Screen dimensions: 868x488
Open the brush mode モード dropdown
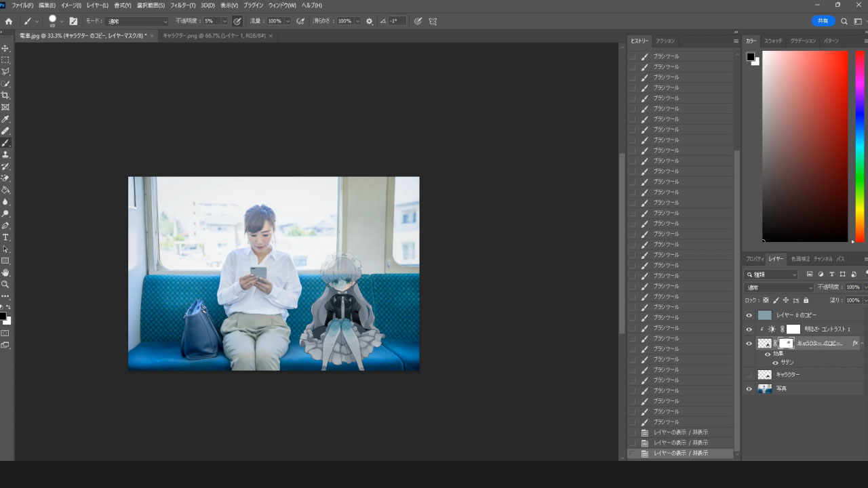point(137,21)
